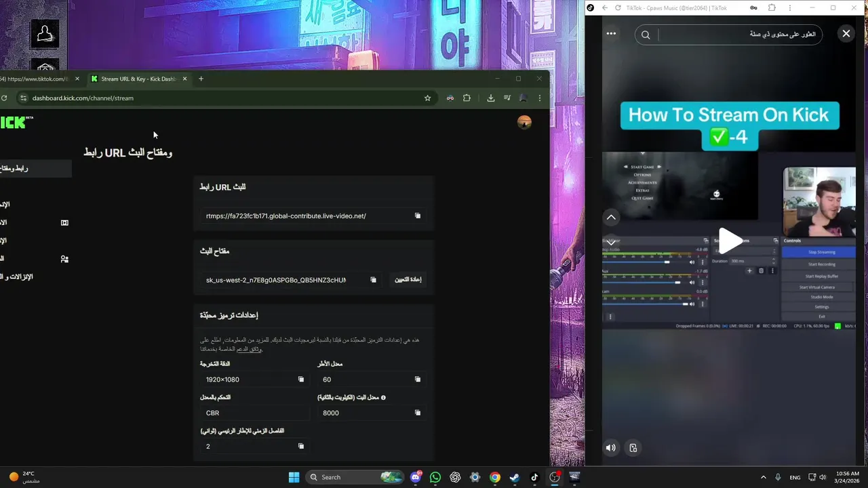Open the Kick user avatar menu
The width and height of the screenshot is (868, 488).
tap(524, 122)
